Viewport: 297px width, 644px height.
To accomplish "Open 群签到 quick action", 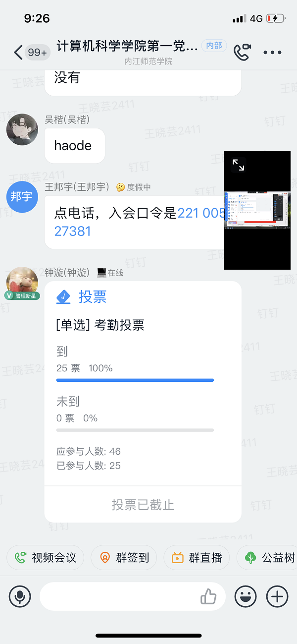I will tap(124, 558).
